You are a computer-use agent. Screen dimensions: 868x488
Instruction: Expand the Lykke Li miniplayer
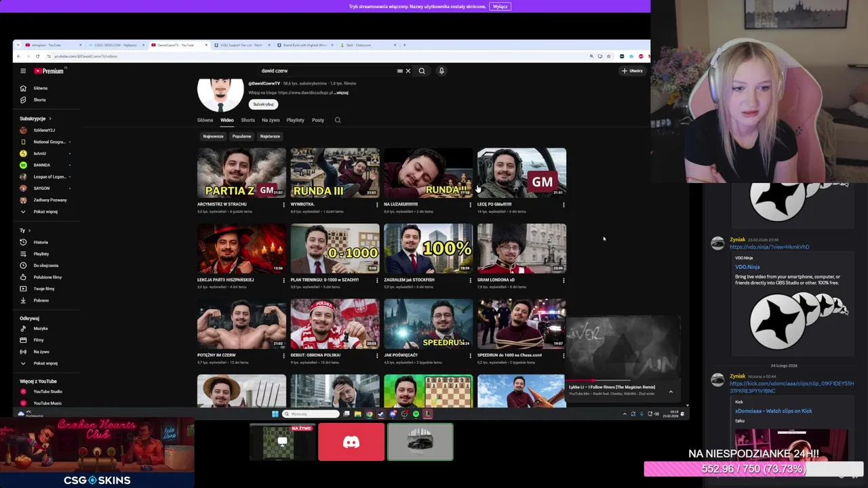(x=671, y=391)
